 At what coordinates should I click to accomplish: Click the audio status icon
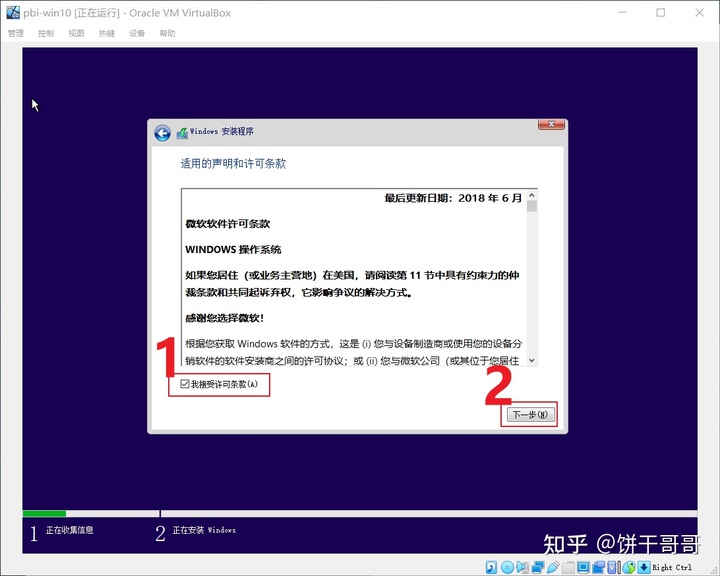pos(523,567)
